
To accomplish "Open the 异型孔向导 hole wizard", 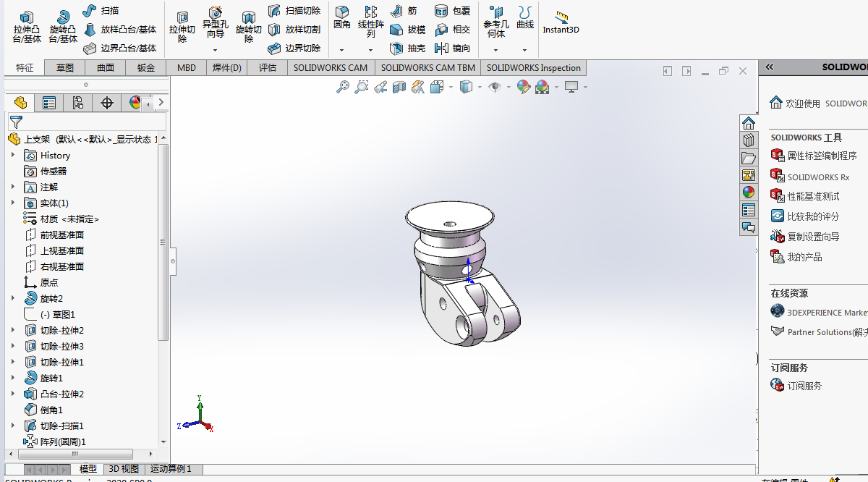I will [216, 23].
